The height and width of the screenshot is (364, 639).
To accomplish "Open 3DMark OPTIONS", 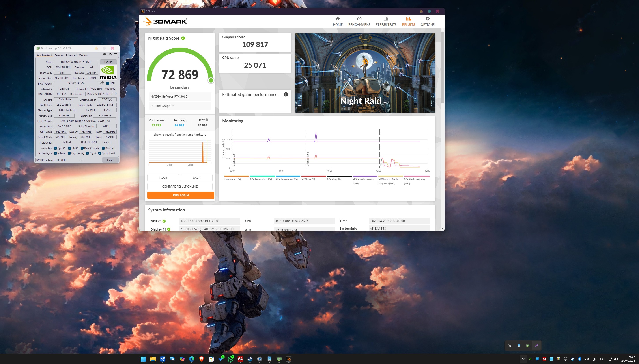I will [427, 22].
